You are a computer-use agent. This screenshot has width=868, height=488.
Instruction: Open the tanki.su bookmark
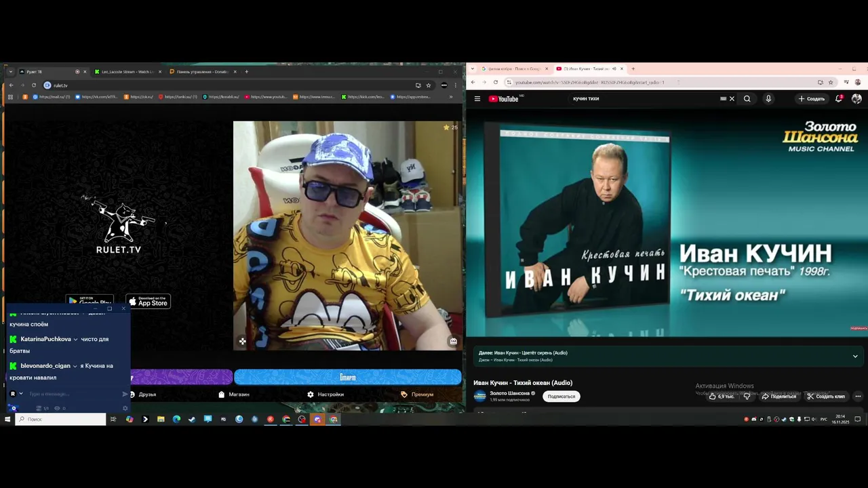(x=178, y=97)
